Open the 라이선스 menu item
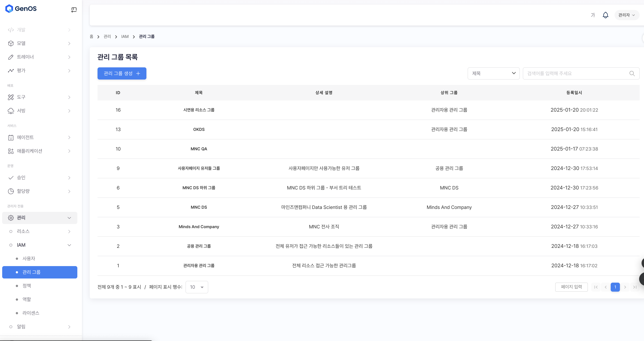This screenshot has width=644, height=341. point(31,313)
